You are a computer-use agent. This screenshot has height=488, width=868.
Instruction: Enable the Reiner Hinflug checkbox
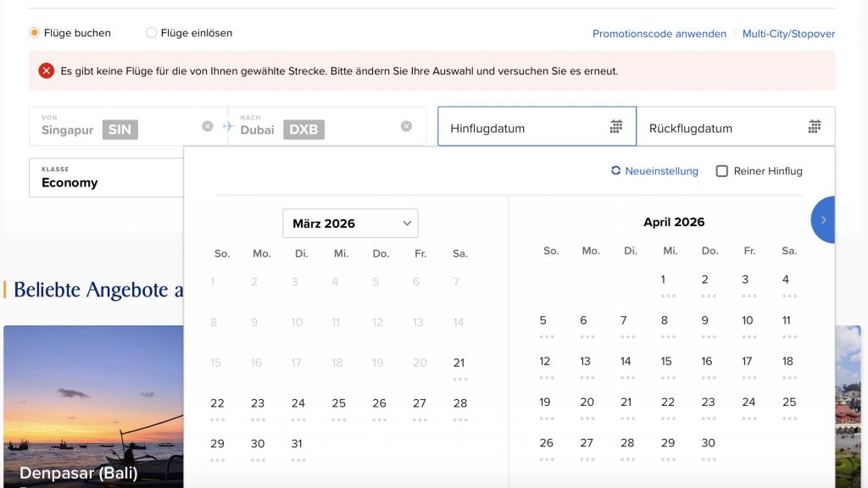(722, 171)
